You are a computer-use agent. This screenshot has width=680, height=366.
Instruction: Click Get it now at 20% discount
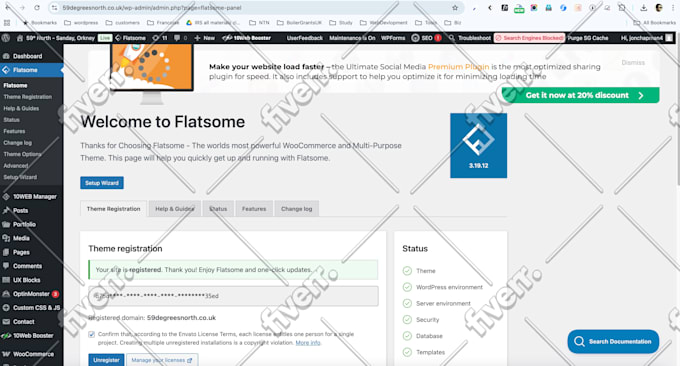point(581,95)
